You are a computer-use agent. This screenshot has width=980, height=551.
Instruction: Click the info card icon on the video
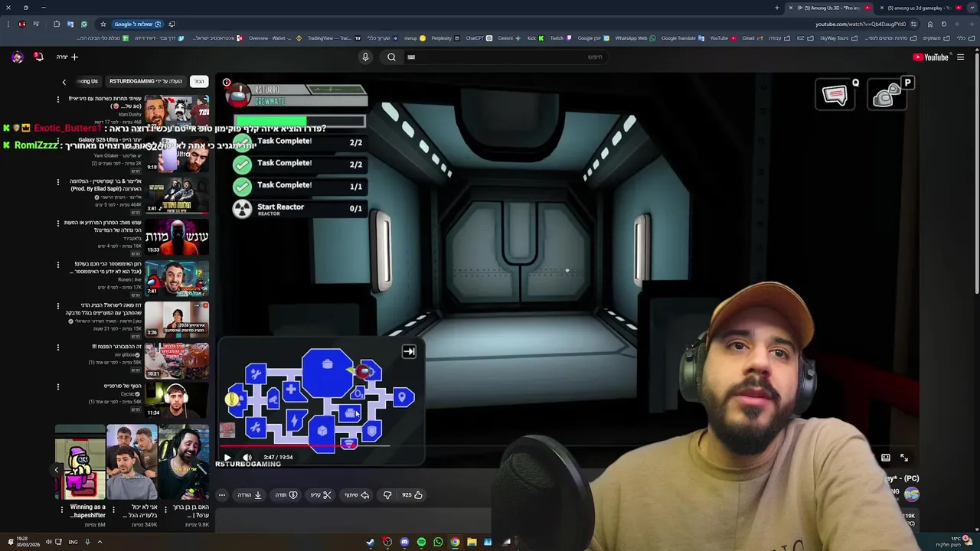point(227,83)
